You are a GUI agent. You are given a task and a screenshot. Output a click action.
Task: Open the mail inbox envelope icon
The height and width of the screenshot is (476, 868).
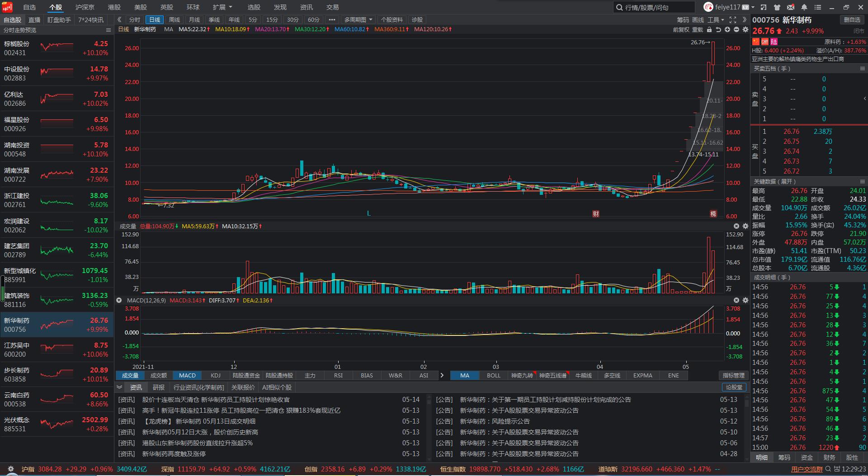pyautogui.click(x=791, y=7)
